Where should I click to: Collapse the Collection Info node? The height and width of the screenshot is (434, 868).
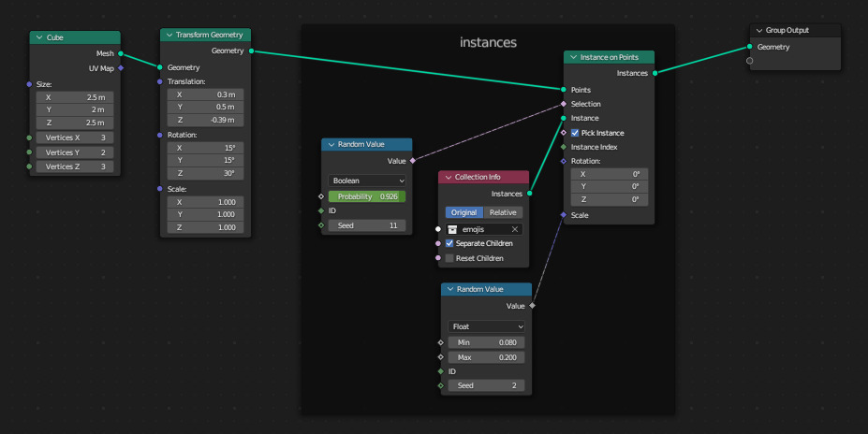pyautogui.click(x=449, y=177)
